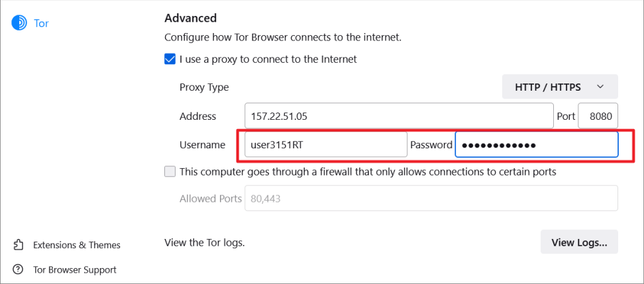The height and width of the screenshot is (284, 644).
Task: Click the masked Password field
Action: [536, 145]
